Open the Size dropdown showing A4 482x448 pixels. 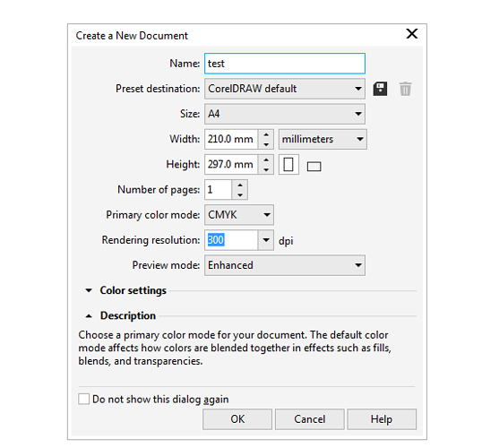coord(285,114)
